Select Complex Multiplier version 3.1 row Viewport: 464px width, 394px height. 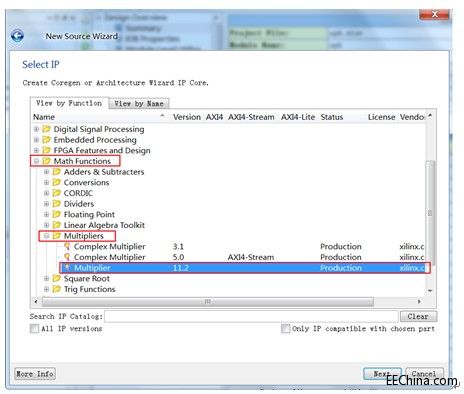(245, 246)
